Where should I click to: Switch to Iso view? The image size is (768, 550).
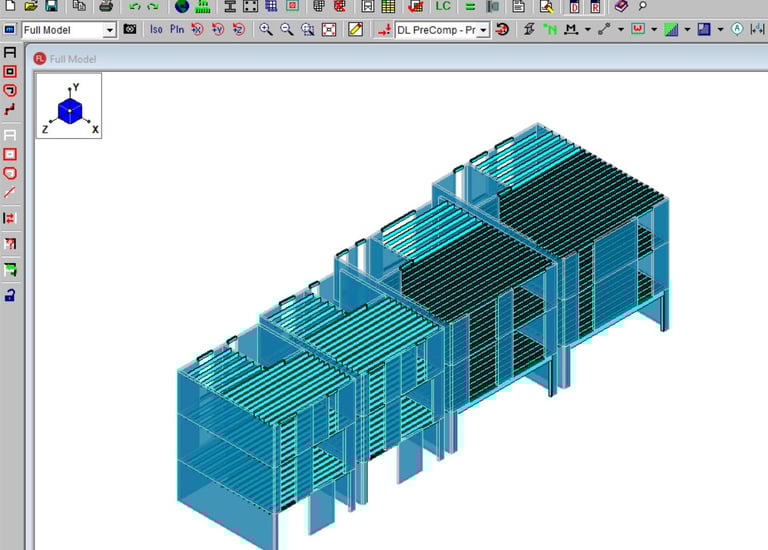156,29
